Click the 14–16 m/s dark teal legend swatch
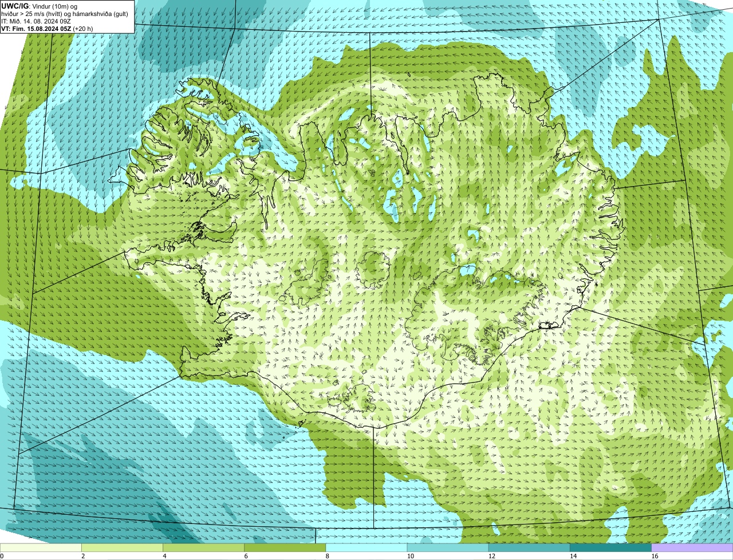 tap(611, 547)
